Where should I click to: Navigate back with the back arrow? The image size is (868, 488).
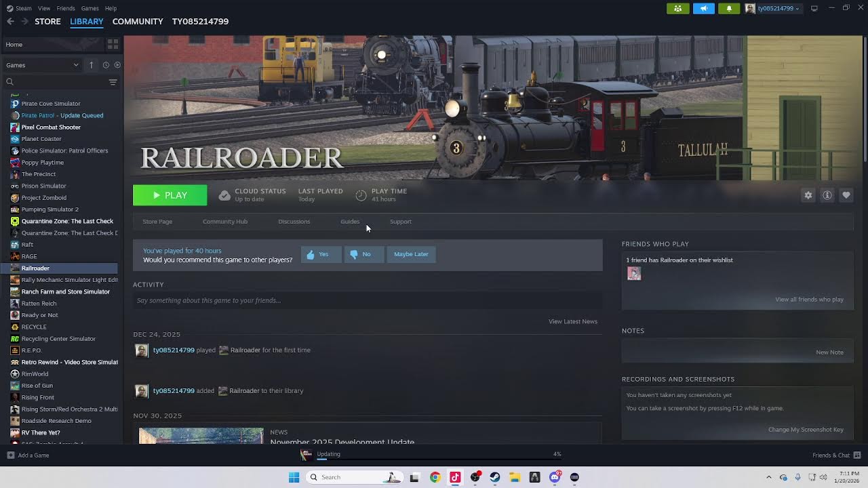coord(10,22)
